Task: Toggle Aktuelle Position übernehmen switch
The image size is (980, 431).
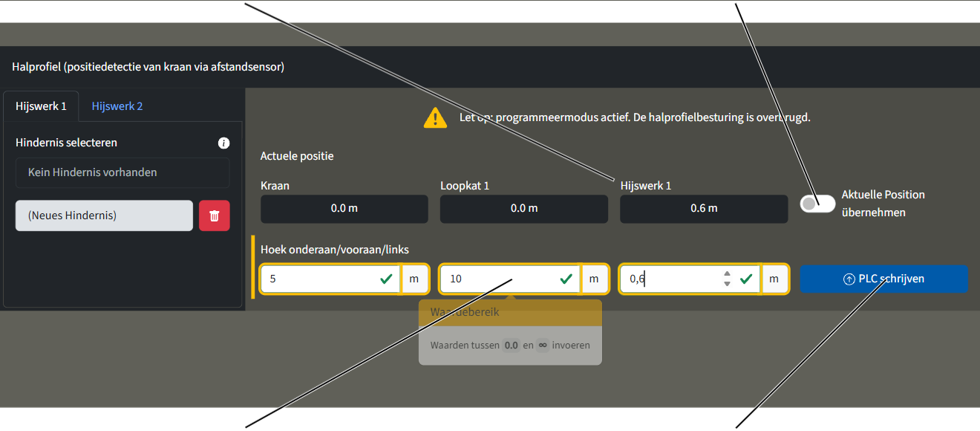Action: click(x=817, y=203)
